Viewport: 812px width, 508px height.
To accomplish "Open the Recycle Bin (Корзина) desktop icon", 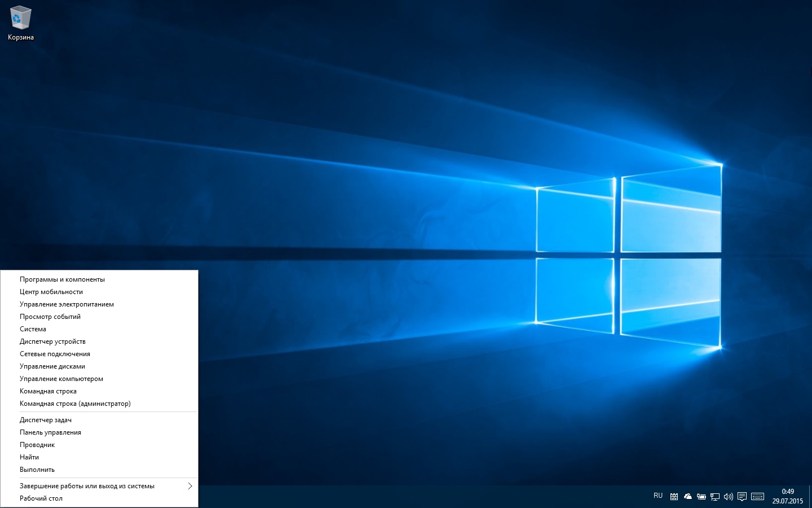I will coord(21,24).
